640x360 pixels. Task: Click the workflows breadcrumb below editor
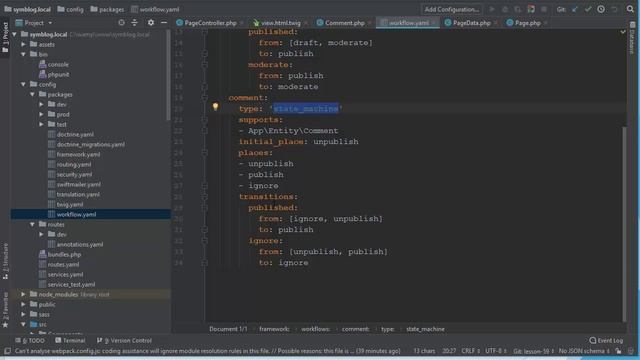[x=316, y=329]
